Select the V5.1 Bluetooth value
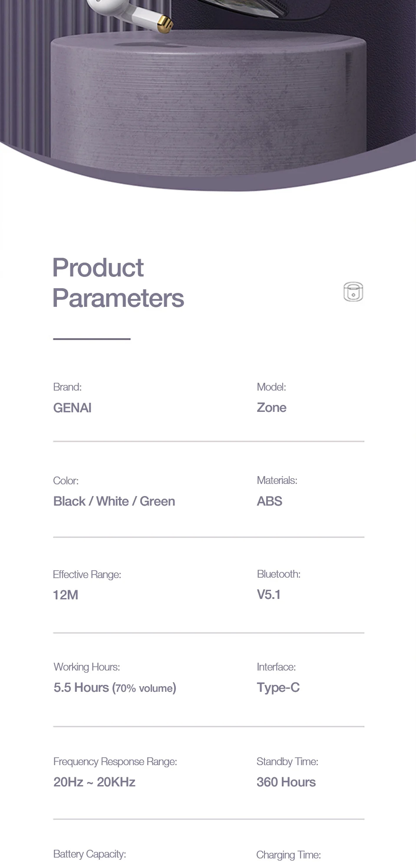The image size is (416, 868). point(269,595)
